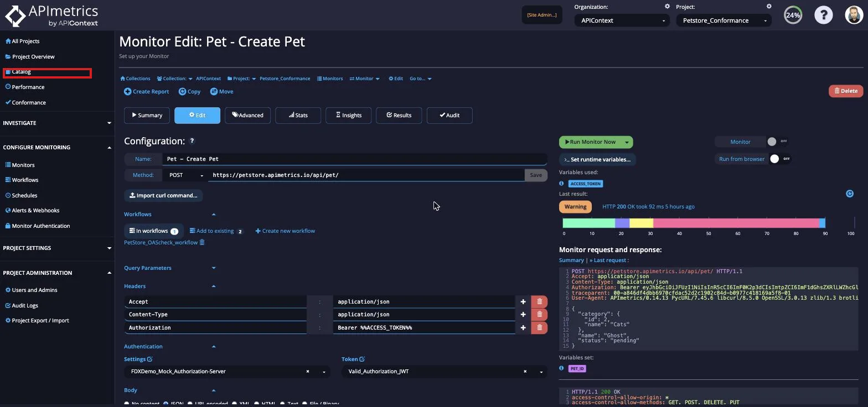Open the Organization settings gear

point(667,7)
